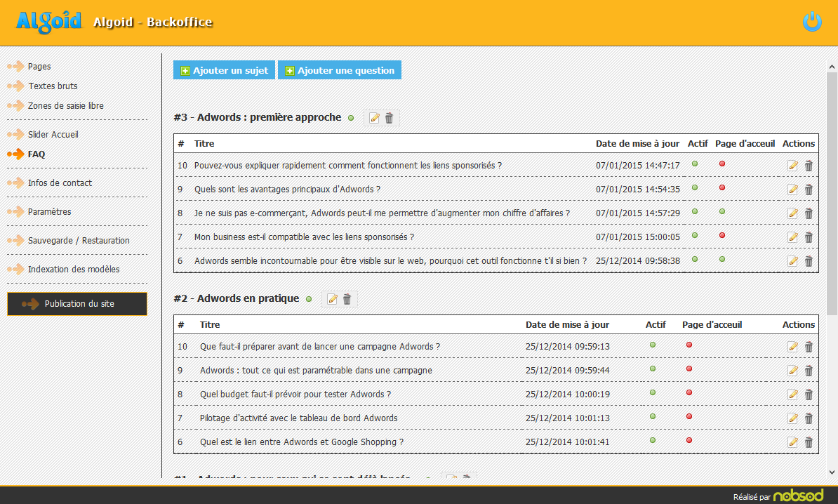The image size is (838, 504).
Task: Edit question 'Pilotage d'activité avec le tableau de bord'
Action: 792,418
